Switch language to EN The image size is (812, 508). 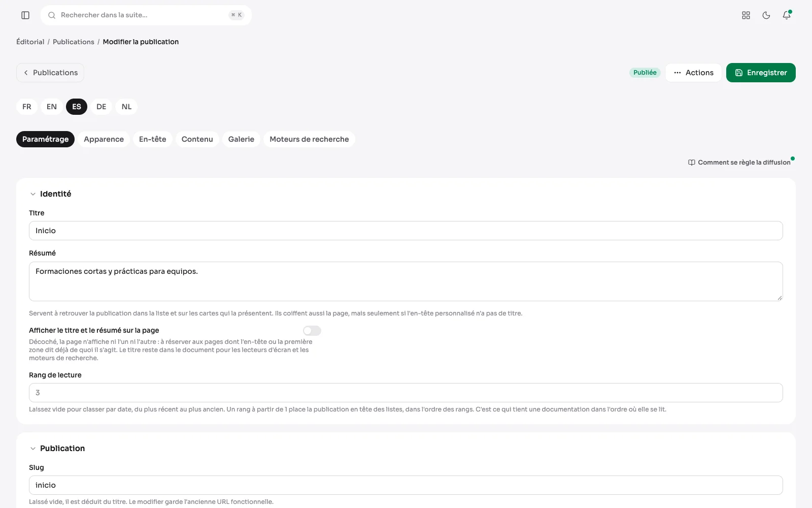click(x=52, y=107)
